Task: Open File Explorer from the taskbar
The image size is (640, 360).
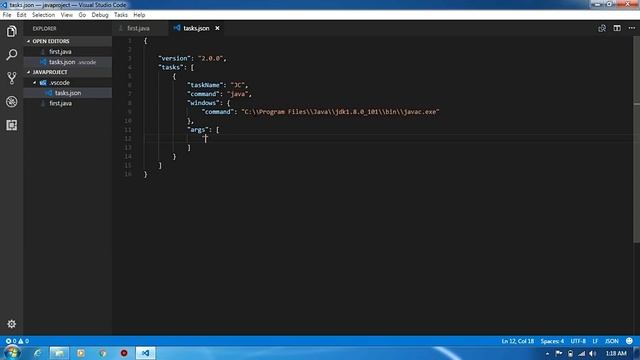Action: coord(59,353)
